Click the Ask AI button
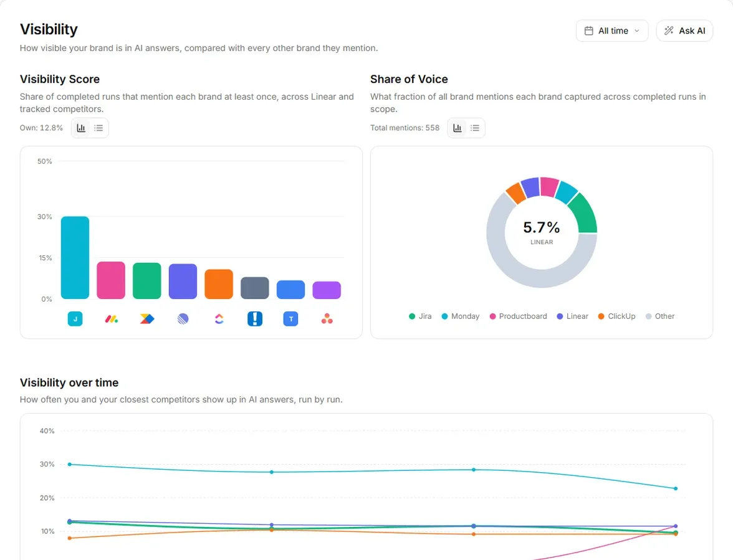 tap(684, 31)
